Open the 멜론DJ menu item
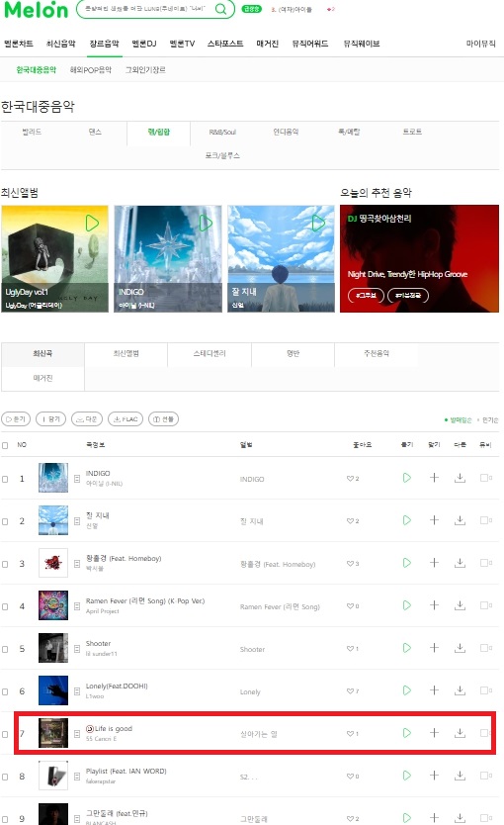Viewport: 504px width, 825px height. click(x=143, y=44)
